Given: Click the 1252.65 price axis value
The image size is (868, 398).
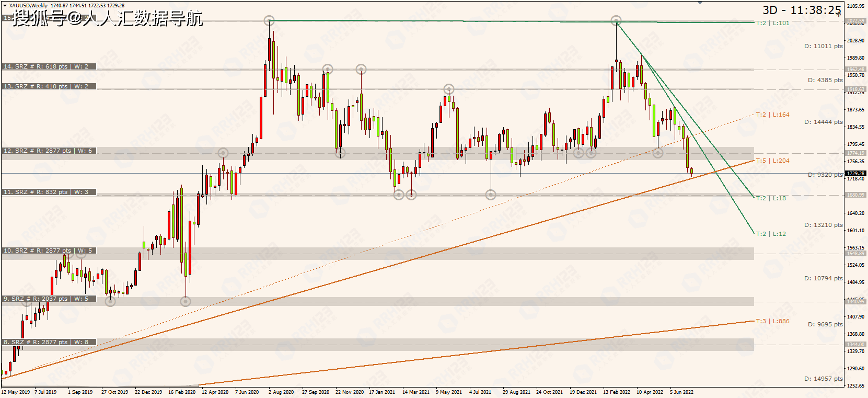Looking at the screenshot, I should point(855,386).
